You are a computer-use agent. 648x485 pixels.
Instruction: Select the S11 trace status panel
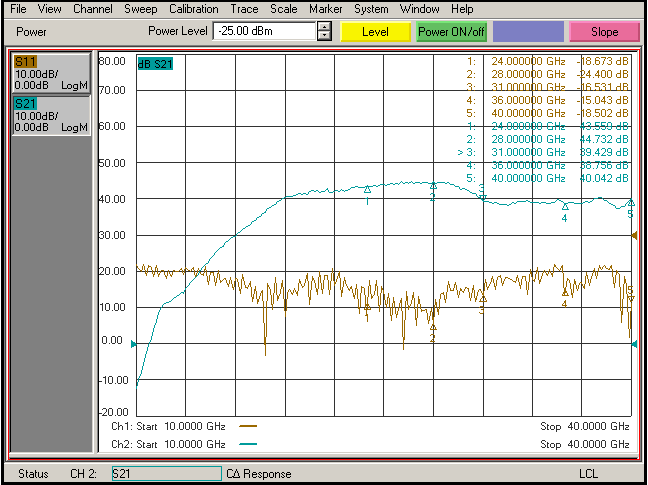click(51, 74)
